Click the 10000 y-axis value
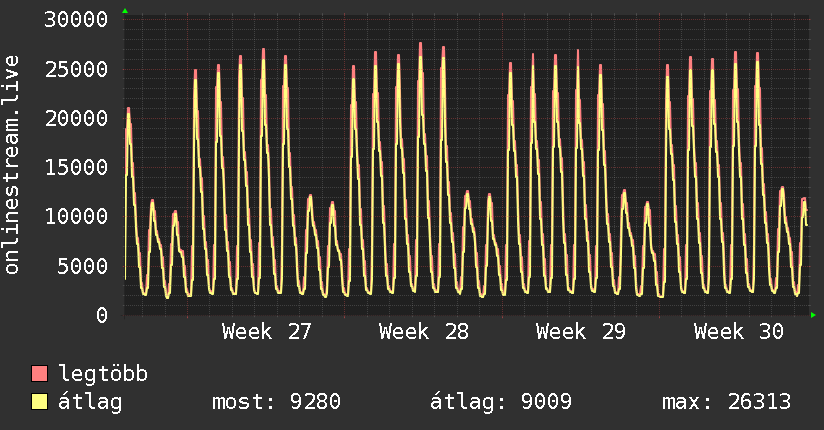Image resolution: width=824 pixels, height=430 pixels. (76, 216)
